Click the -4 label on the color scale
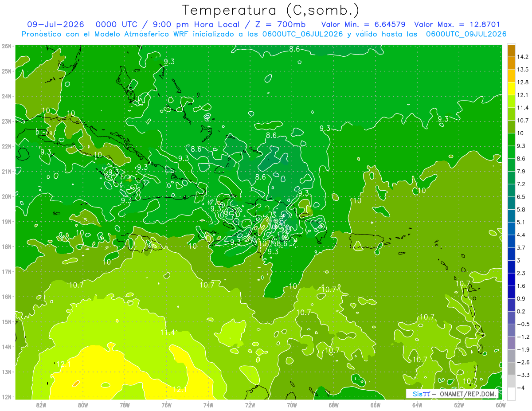 [x=521, y=388]
